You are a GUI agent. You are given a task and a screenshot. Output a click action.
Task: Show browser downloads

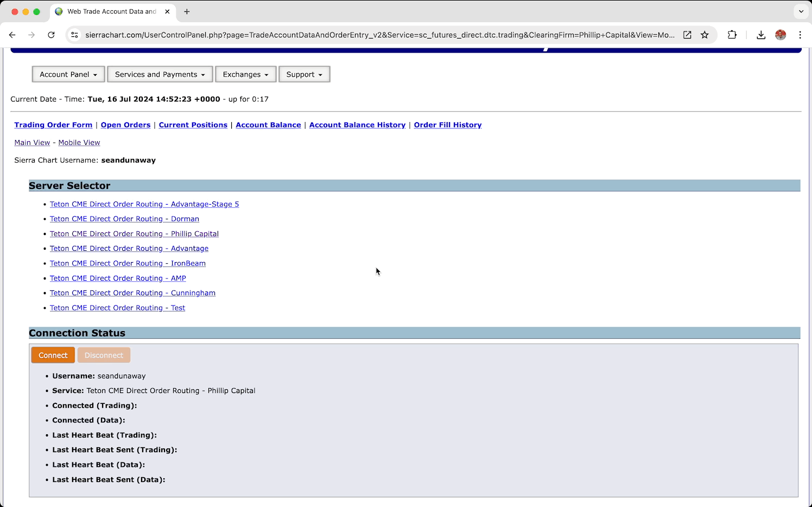(x=761, y=35)
